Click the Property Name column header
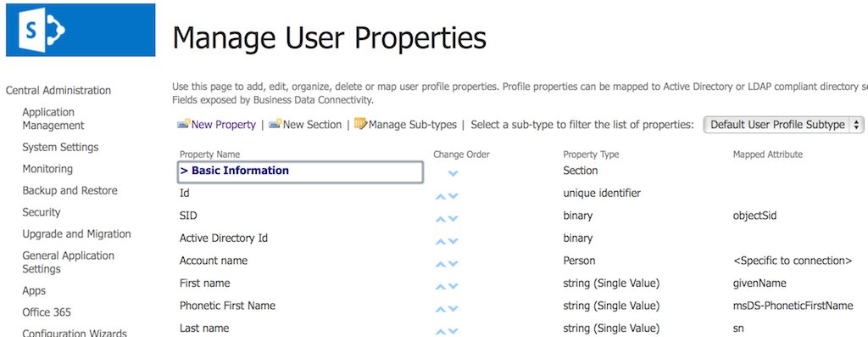 coord(209,154)
